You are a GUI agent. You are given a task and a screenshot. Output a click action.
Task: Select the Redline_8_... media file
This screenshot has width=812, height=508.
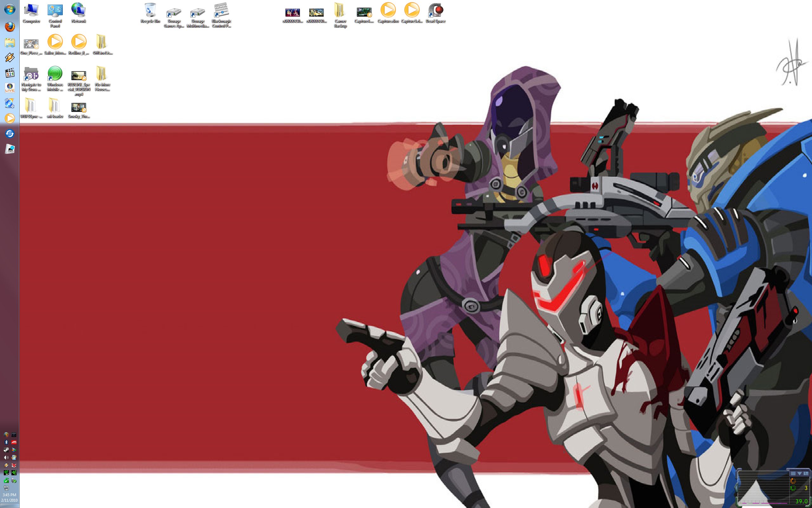(x=79, y=44)
